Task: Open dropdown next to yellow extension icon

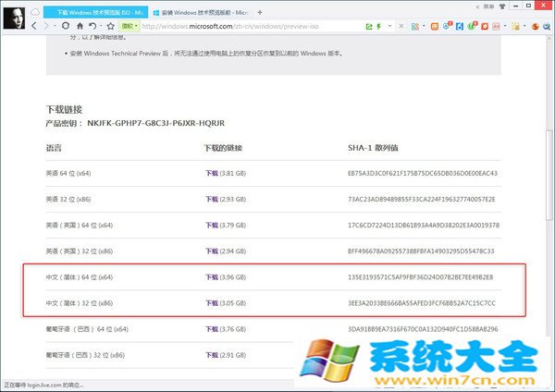Action: pos(524,26)
